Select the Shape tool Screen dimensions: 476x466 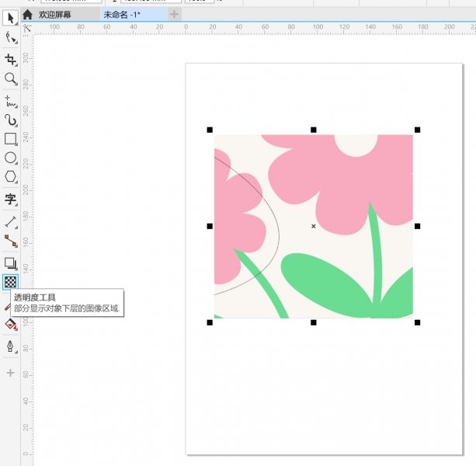tap(11, 37)
